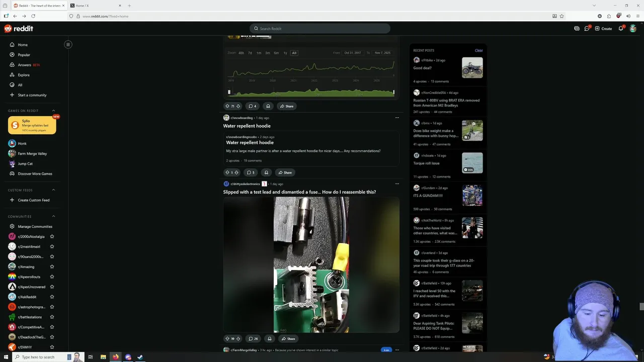Clear the Recent Posts list
Viewport: 644px width, 362px height.
coord(478,50)
